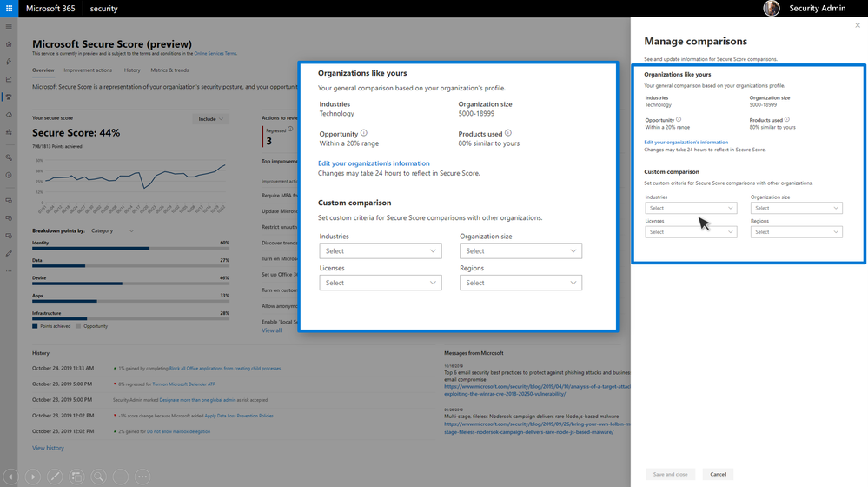The image size is (868, 487).
Task: Click the slideshow magnifier zoom icon
Action: [x=98, y=477]
